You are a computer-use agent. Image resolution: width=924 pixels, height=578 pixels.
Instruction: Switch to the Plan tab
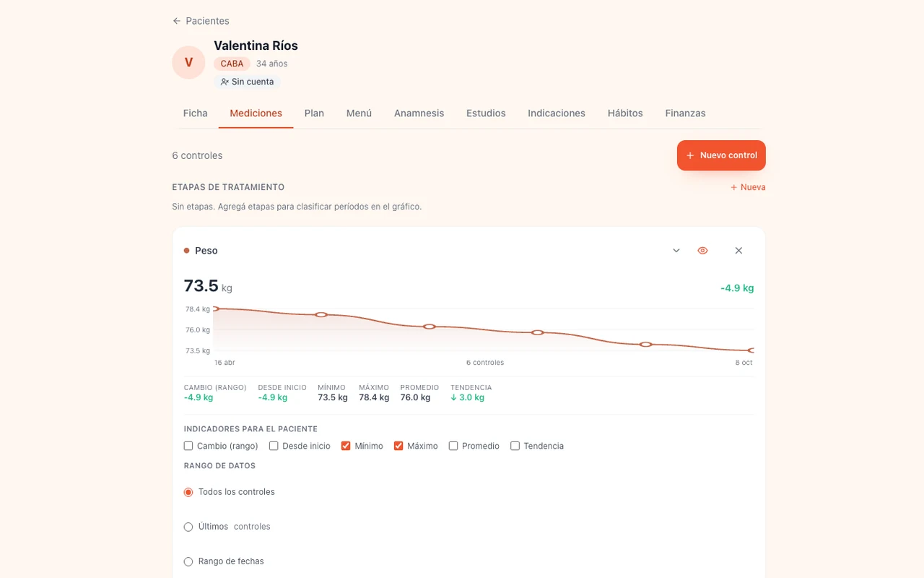pos(314,113)
